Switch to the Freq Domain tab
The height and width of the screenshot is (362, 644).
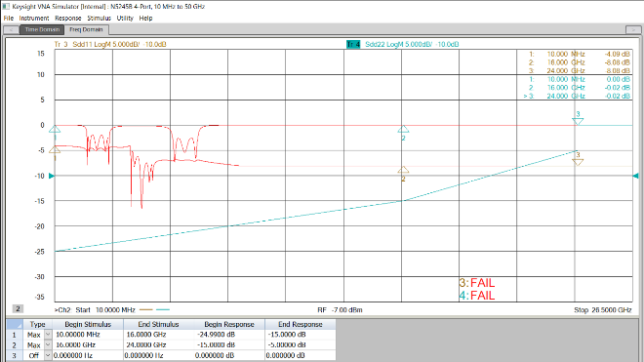(86, 29)
